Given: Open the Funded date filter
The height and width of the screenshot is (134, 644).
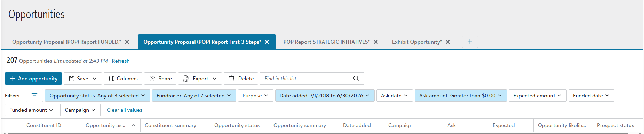Looking at the screenshot, I should pos(591,95).
